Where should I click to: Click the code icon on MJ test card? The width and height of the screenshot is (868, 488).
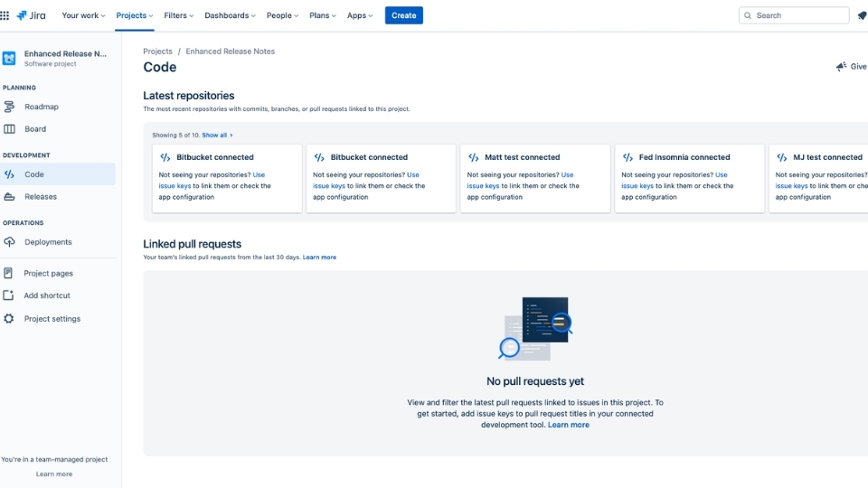[781, 157]
